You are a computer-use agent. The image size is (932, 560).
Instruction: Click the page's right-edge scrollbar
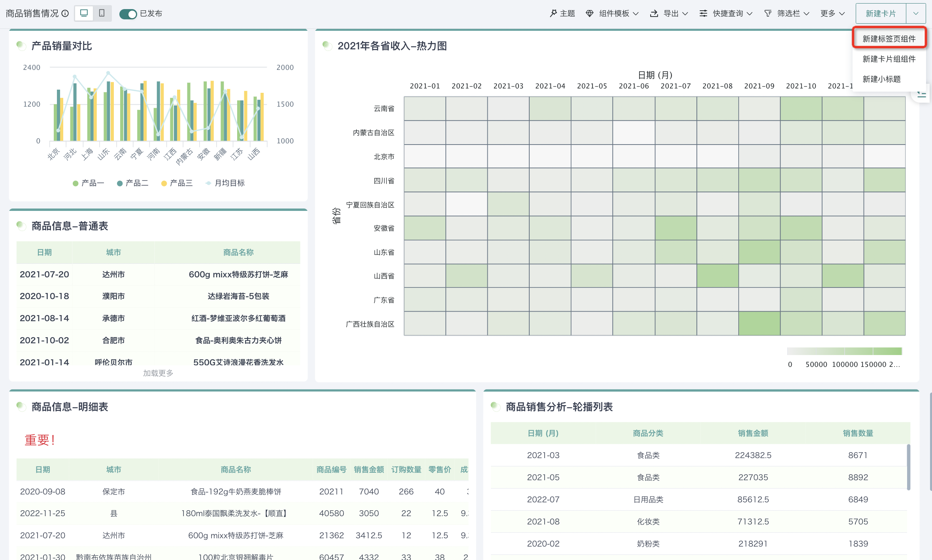pyautogui.click(x=930, y=442)
